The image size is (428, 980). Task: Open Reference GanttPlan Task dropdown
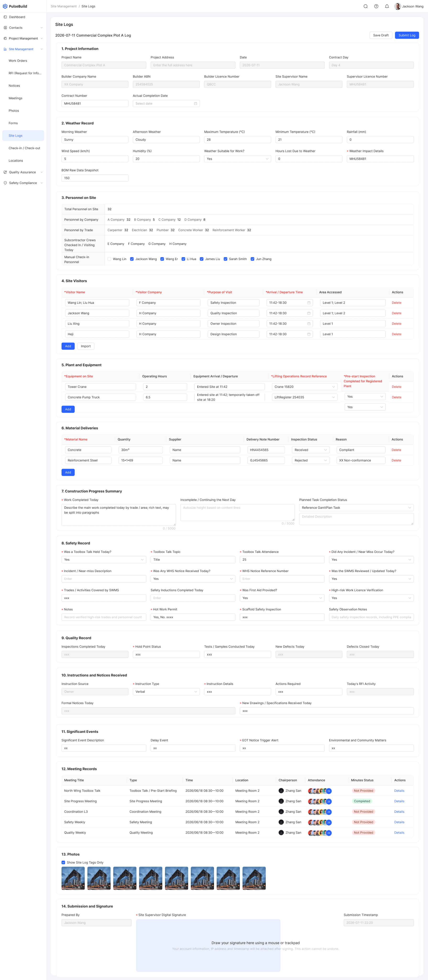pos(356,507)
